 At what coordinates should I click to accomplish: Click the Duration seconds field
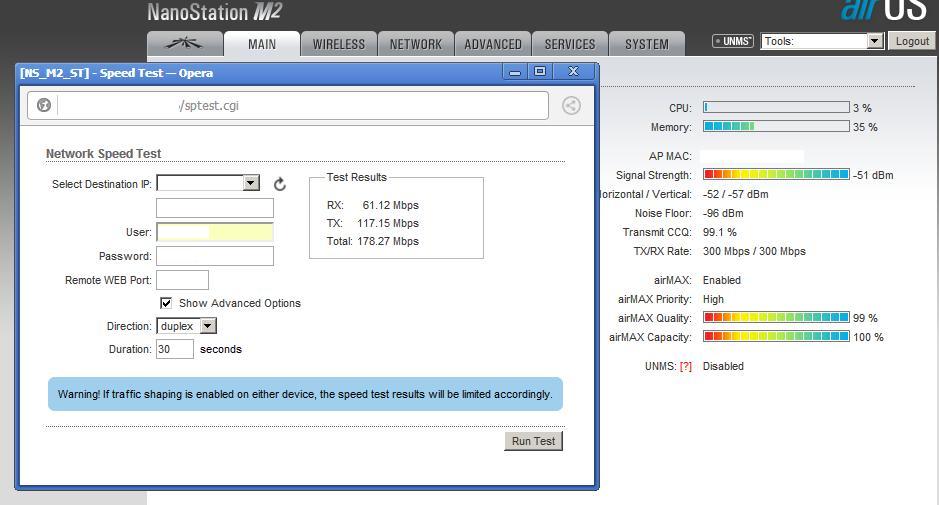175,349
